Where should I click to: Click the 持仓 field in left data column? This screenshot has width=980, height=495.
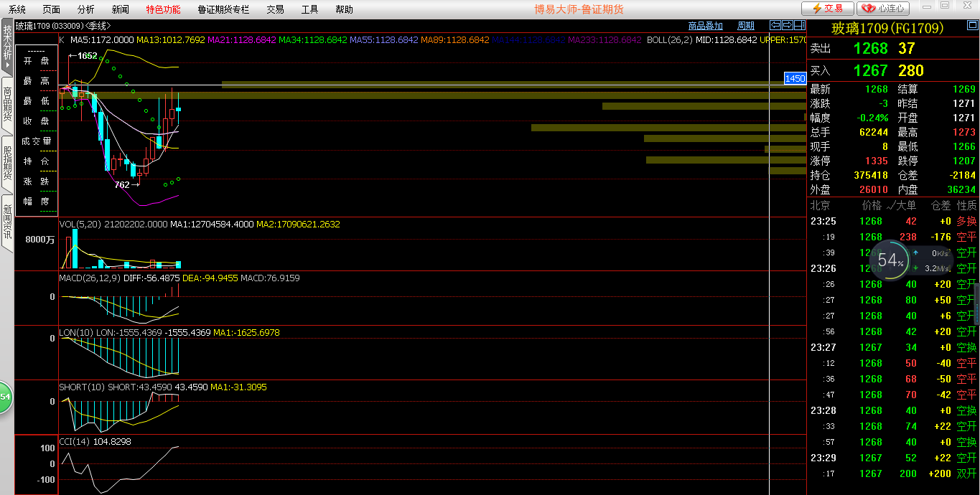[36, 161]
